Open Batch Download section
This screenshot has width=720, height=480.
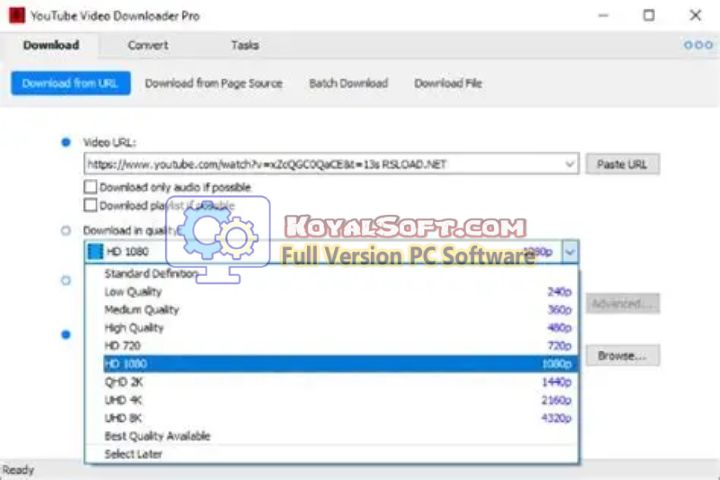tap(349, 83)
